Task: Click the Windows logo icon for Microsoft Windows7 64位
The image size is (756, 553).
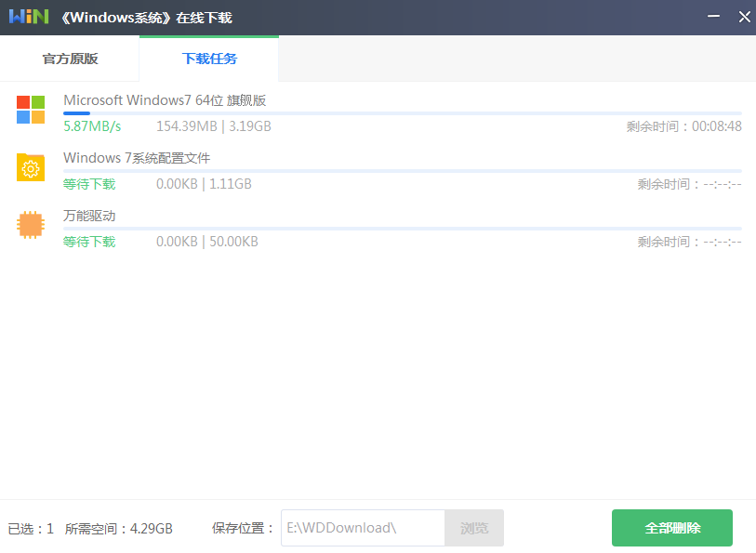Action: tap(31, 109)
